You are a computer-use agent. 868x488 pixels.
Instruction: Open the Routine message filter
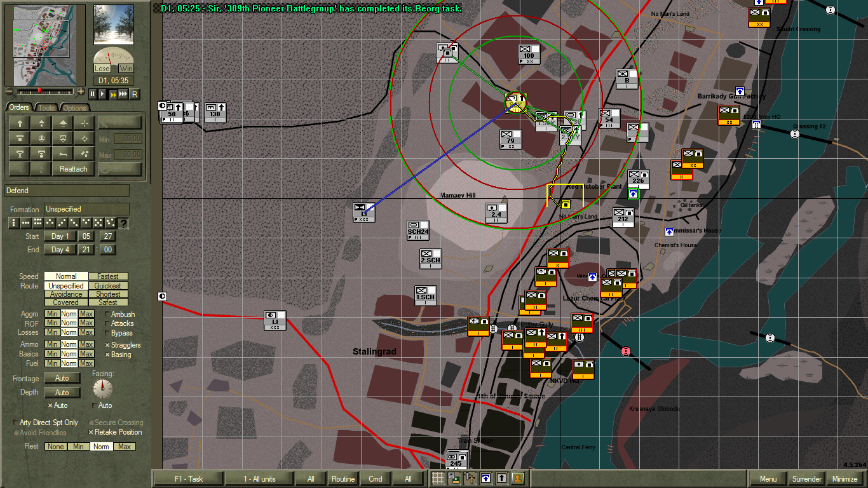(343, 478)
